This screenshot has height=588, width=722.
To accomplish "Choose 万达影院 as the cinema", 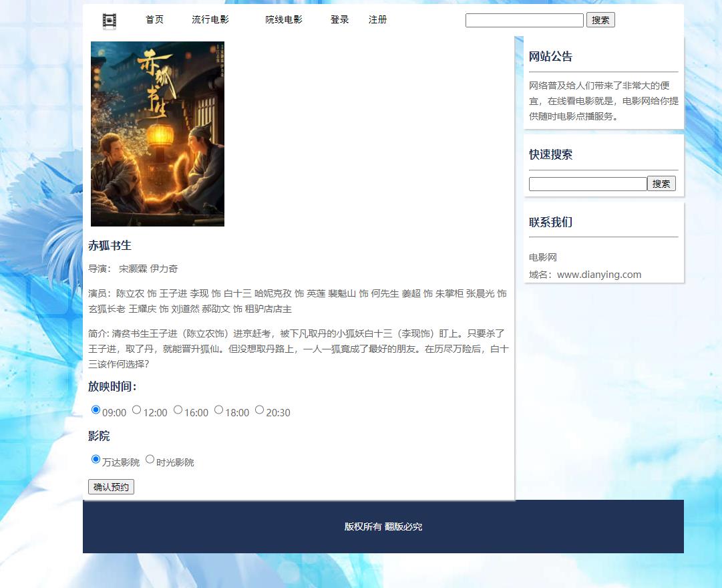I will 96,460.
